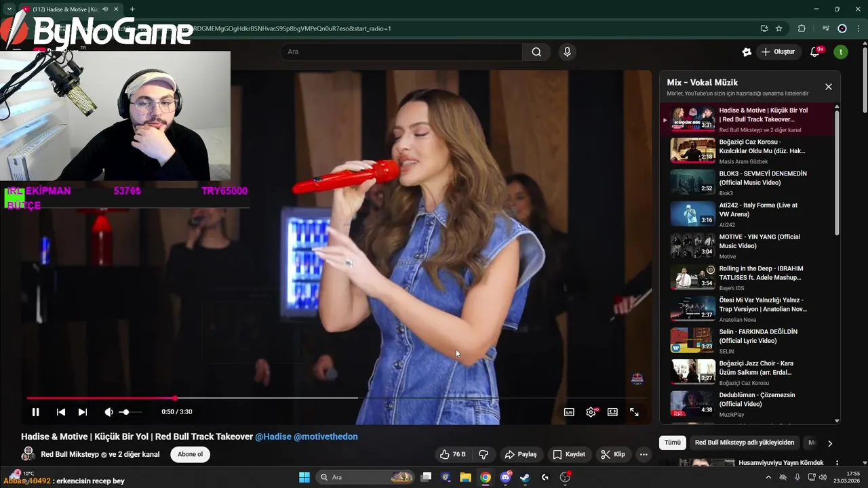Select Red Bull Miksteyp adlı yükleyiciden chip
Image resolution: width=868 pixels, height=488 pixels.
(744, 443)
